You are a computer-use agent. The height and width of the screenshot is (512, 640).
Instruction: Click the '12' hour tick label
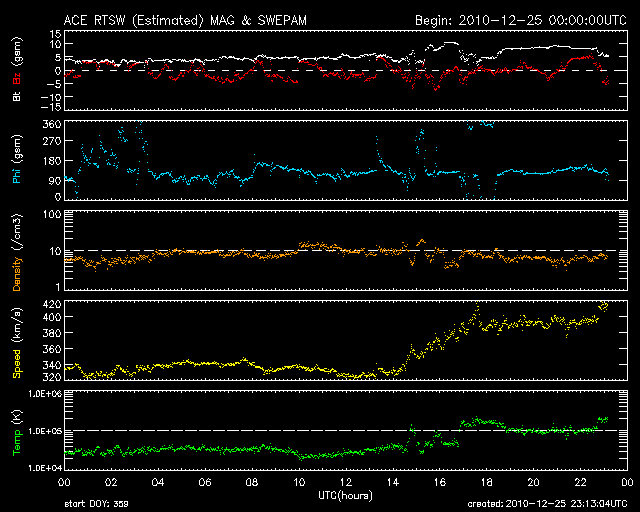pyautogui.click(x=346, y=482)
